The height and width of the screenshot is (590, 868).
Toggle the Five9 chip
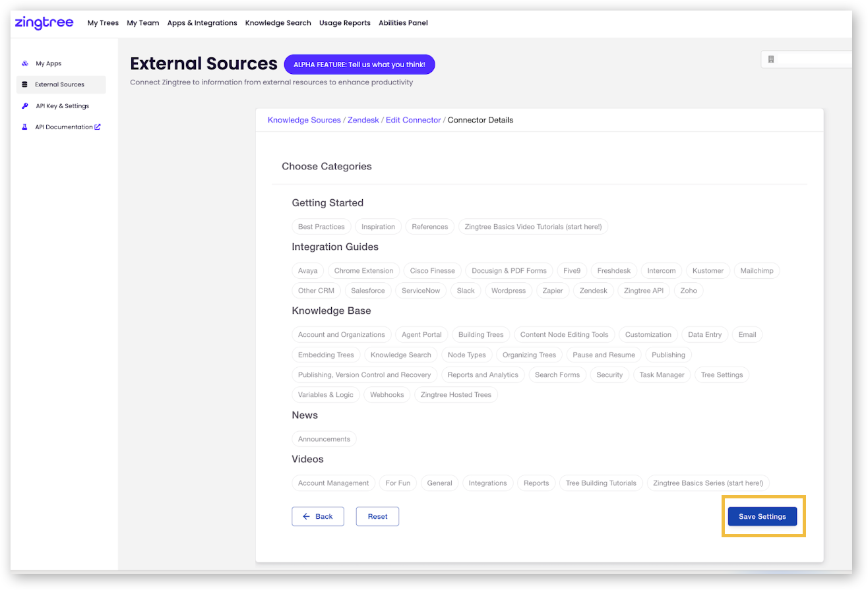[571, 271]
